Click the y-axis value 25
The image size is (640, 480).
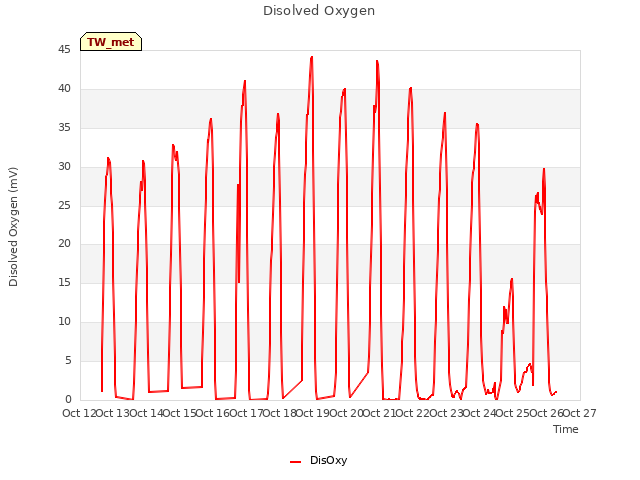tap(64, 205)
